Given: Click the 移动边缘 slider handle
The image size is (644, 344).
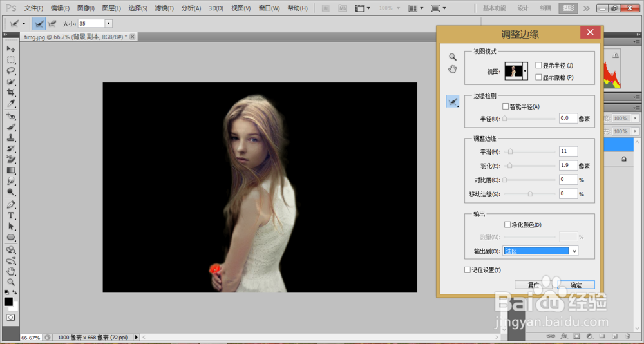Looking at the screenshot, I should coord(530,194).
